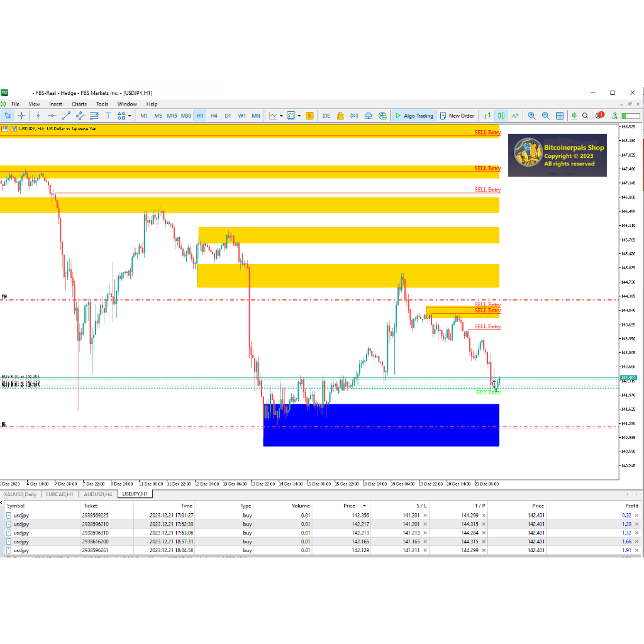Open the search magnifier in toolbar
Viewport: 644px width, 644px height.
(585, 116)
